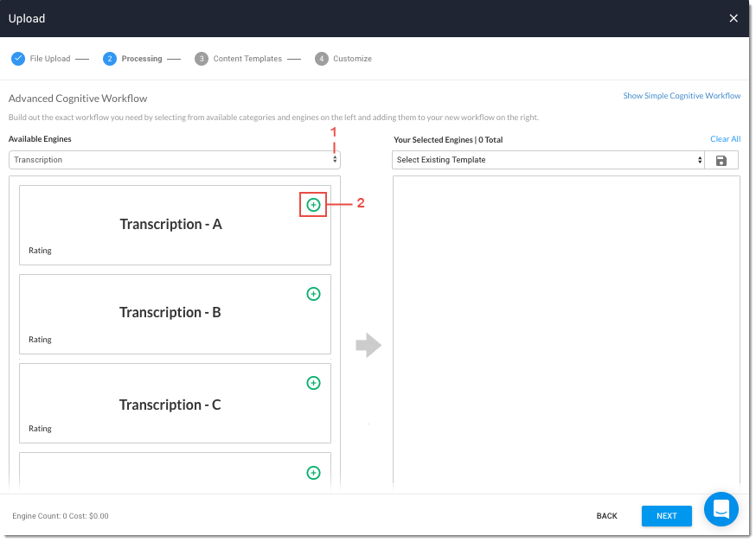Add the Transcription - A engine
This screenshot has width=756, height=542.
[x=313, y=205]
